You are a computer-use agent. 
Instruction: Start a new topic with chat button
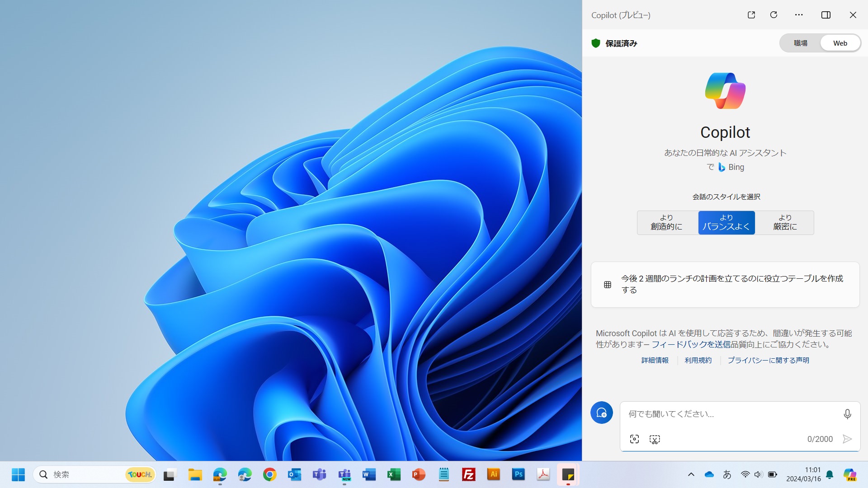click(x=602, y=413)
